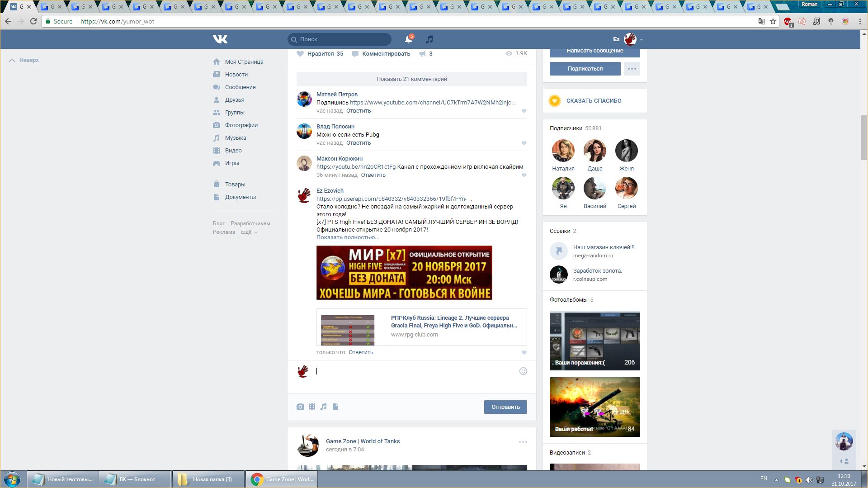Click the Наверх back-to-top link
This screenshot has width=868, height=488.
click(24, 60)
